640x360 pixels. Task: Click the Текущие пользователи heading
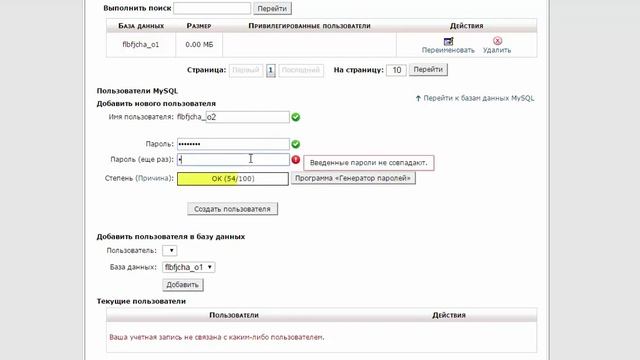[141, 301]
